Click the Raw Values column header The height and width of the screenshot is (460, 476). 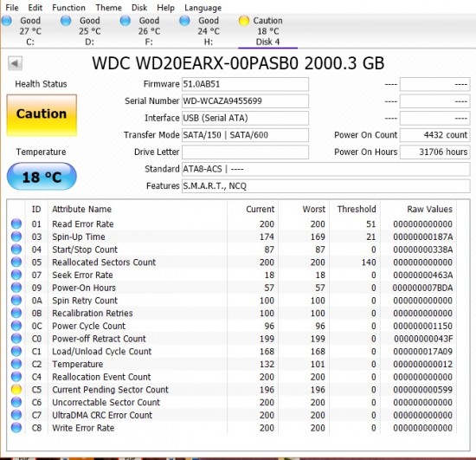click(429, 209)
